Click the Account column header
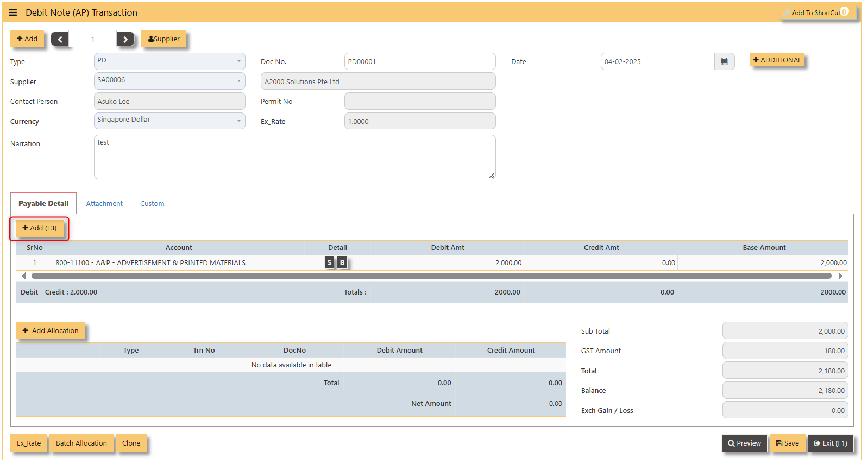 pos(179,247)
